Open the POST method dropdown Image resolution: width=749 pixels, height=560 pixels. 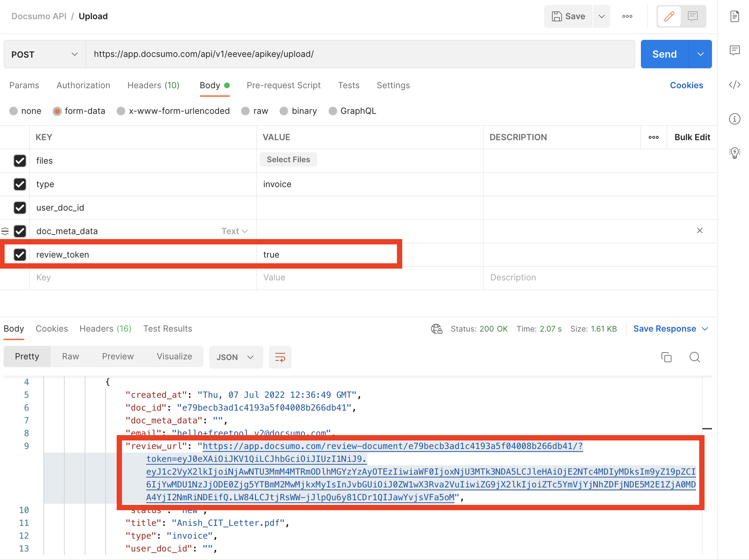pos(44,54)
